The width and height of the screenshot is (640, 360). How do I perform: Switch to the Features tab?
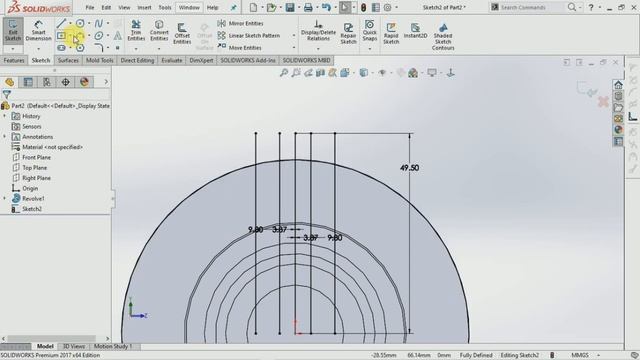[14, 60]
